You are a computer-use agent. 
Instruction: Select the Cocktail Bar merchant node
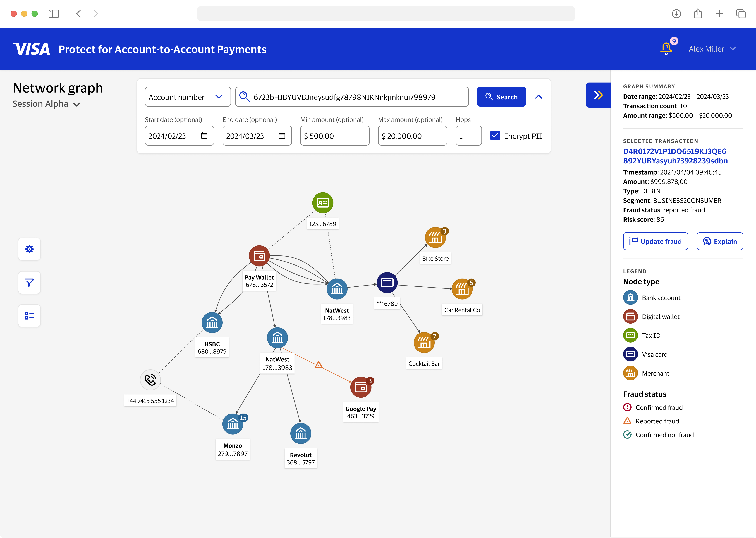coord(424,342)
